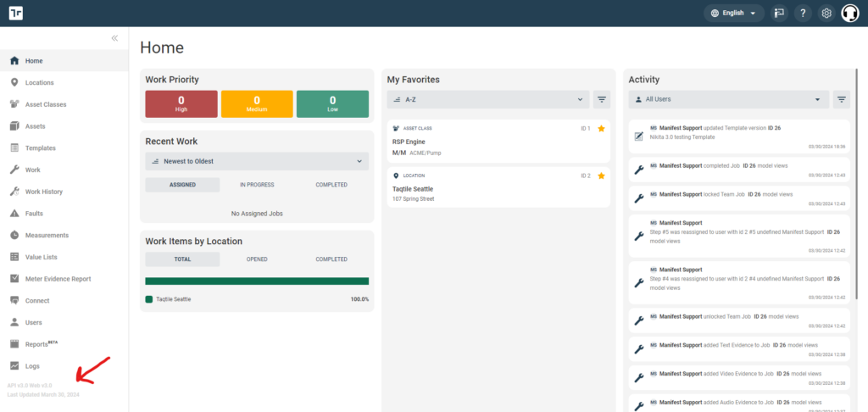
Task: Click the Asset Classes icon
Action: tap(14, 104)
